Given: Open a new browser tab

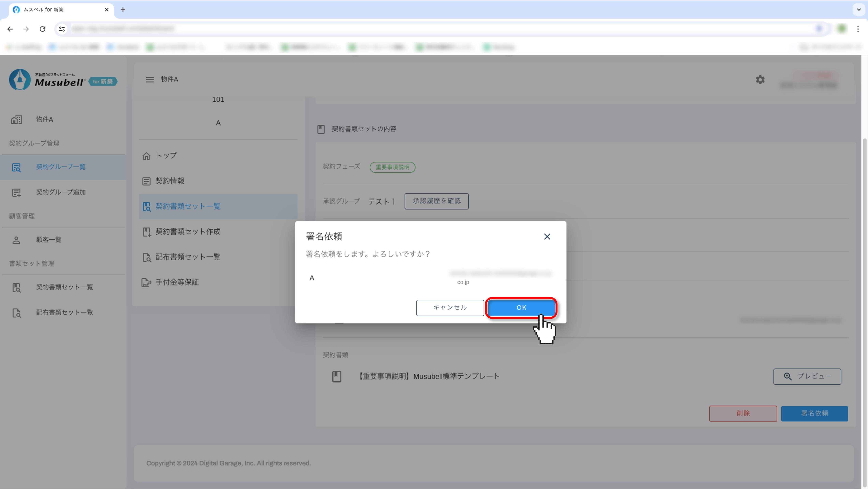Looking at the screenshot, I should pos(123,10).
